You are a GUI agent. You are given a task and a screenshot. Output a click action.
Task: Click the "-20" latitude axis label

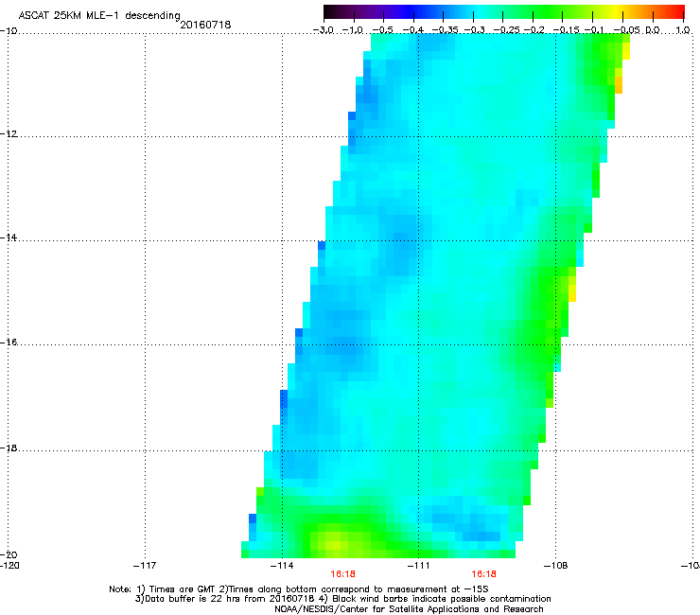(x=9, y=554)
